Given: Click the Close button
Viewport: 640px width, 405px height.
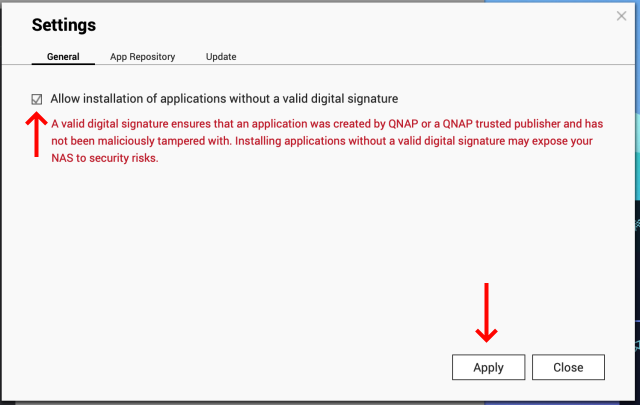Looking at the screenshot, I should coord(568,367).
